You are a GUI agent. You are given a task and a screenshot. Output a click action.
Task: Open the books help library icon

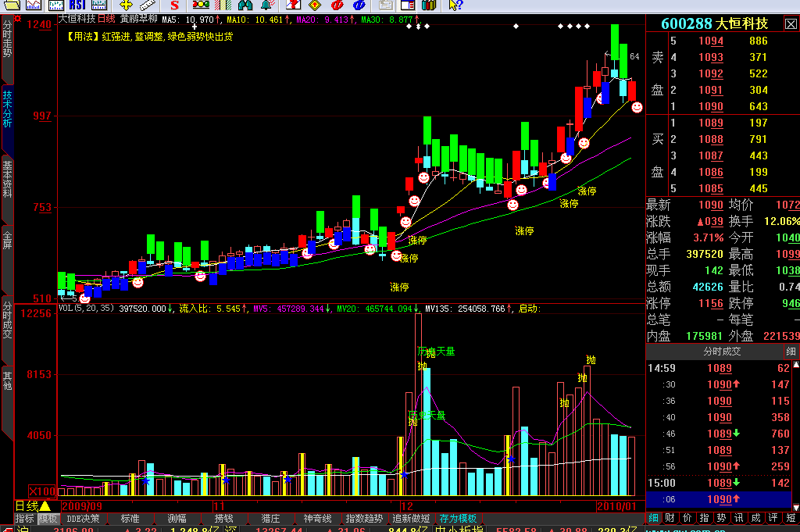pyautogui.click(x=429, y=5)
